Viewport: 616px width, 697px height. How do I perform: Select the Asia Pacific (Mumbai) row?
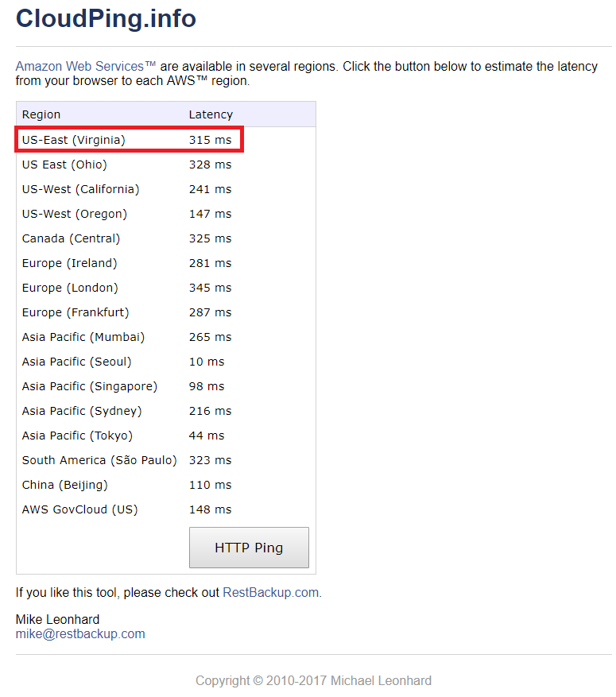coord(166,338)
